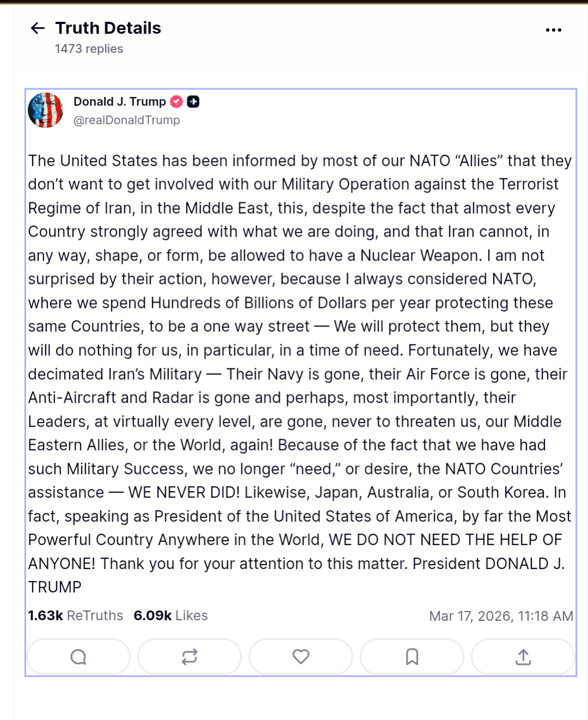The width and height of the screenshot is (588, 720).
Task: Go back using the left arrow
Action: (38, 28)
